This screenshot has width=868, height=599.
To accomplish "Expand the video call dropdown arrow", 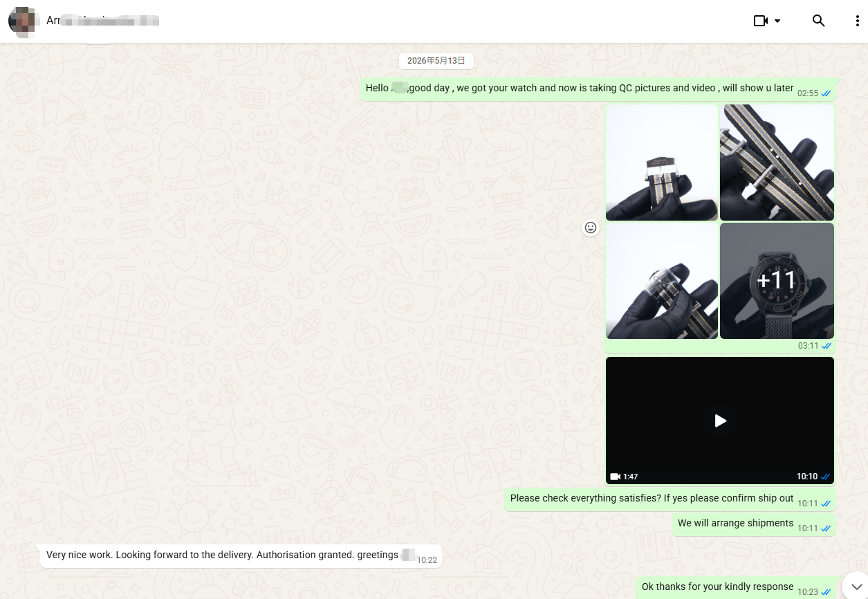I will [x=777, y=21].
